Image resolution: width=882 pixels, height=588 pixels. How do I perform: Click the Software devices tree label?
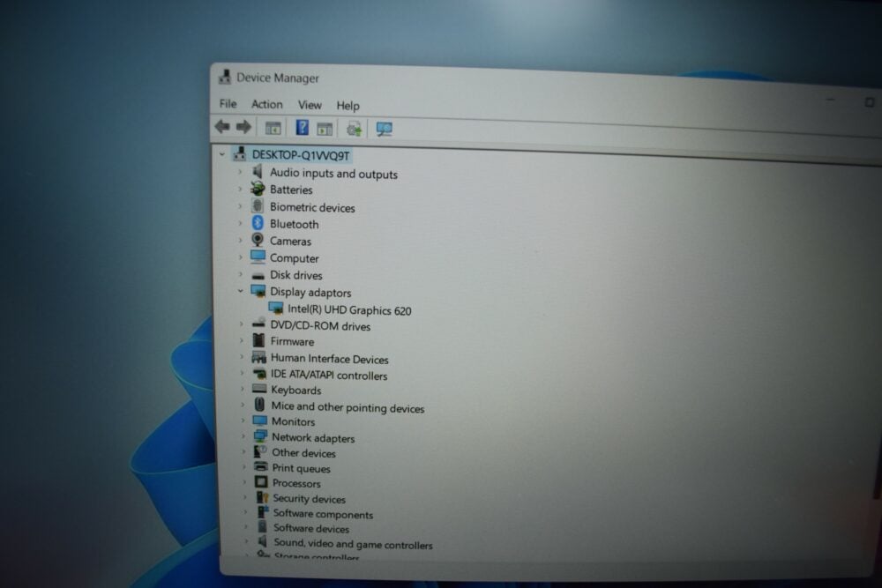pyautogui.click(x=311, y=528)
